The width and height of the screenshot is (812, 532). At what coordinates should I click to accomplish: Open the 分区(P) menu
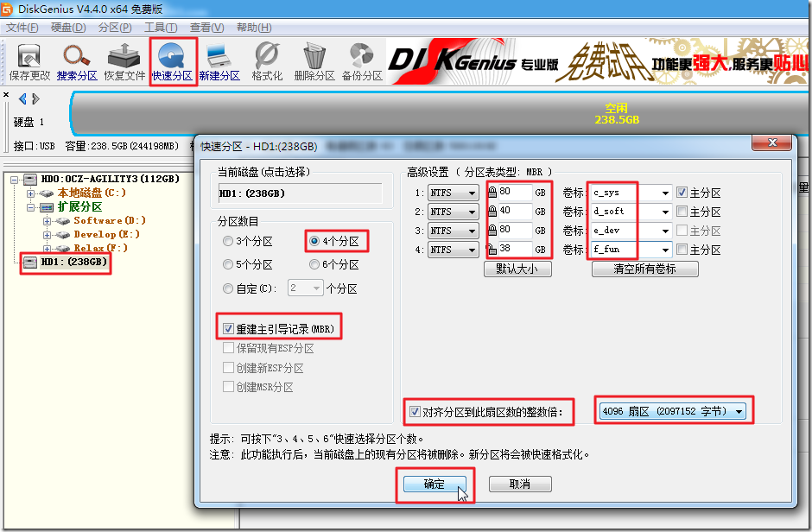pyautogui.click(x=115, y=28)
